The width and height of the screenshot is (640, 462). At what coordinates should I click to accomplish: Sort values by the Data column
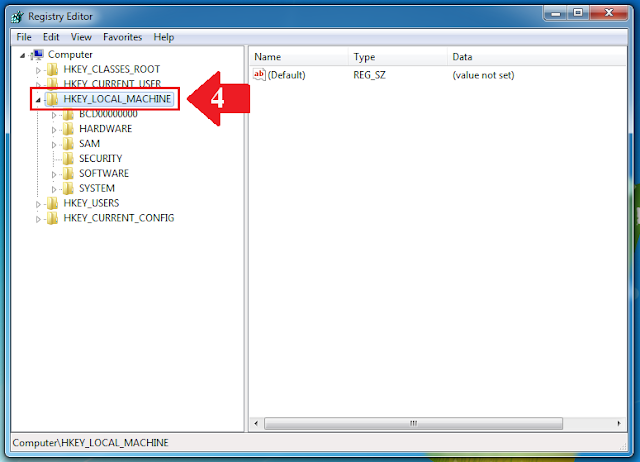pos(537,57)
